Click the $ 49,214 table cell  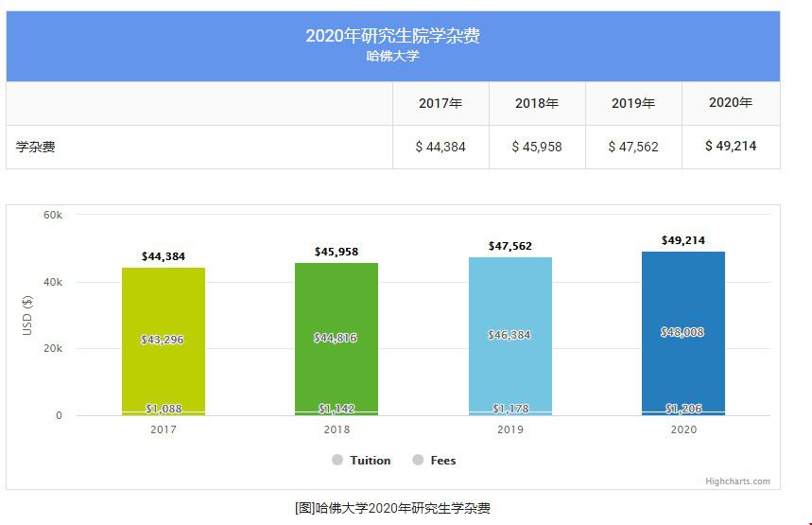tap(731, 147)
